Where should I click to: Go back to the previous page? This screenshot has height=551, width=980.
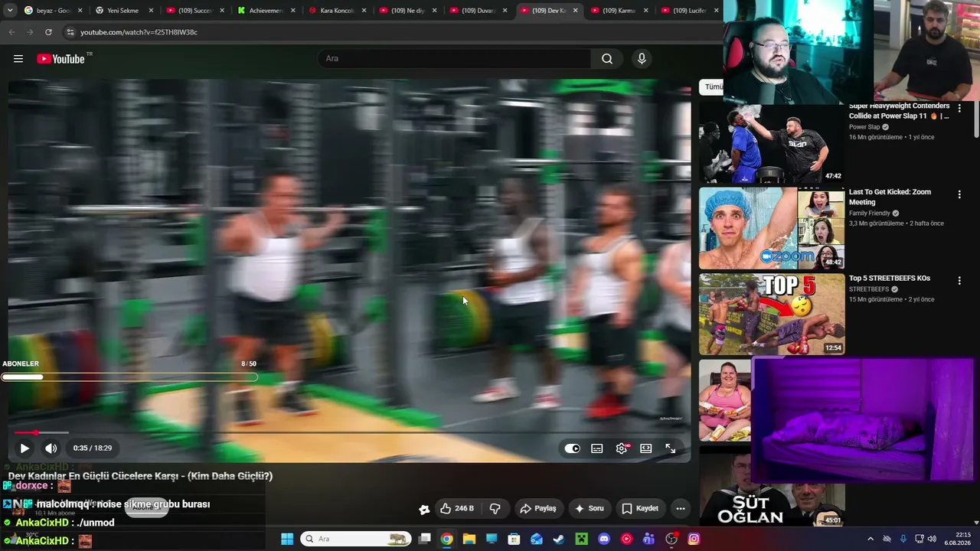11,32
